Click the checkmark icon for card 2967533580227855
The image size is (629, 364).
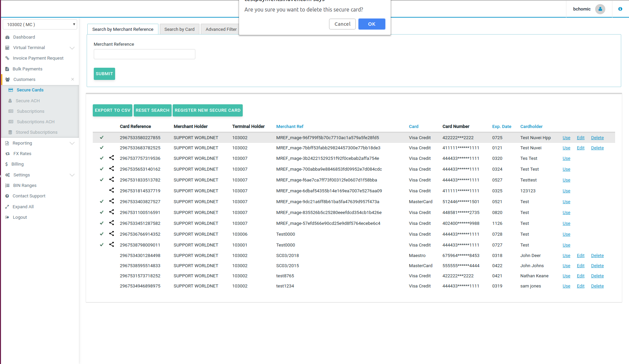tap(102, 137)
